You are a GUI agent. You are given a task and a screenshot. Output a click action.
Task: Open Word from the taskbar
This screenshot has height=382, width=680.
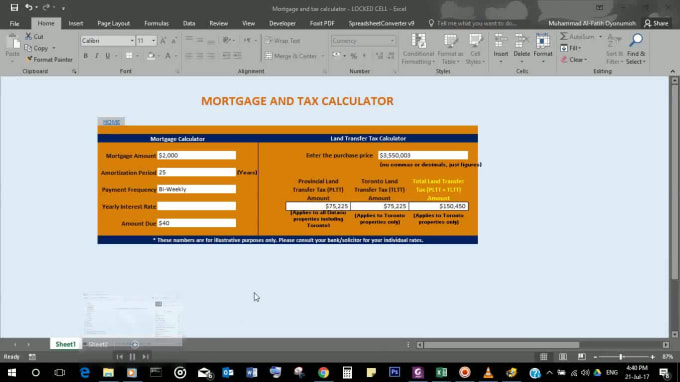(252, 372)
